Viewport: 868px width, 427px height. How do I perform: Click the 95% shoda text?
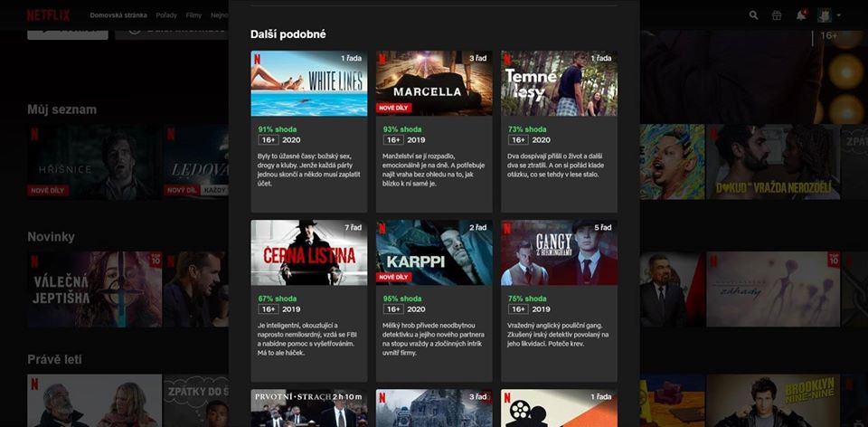pos(402,299)
